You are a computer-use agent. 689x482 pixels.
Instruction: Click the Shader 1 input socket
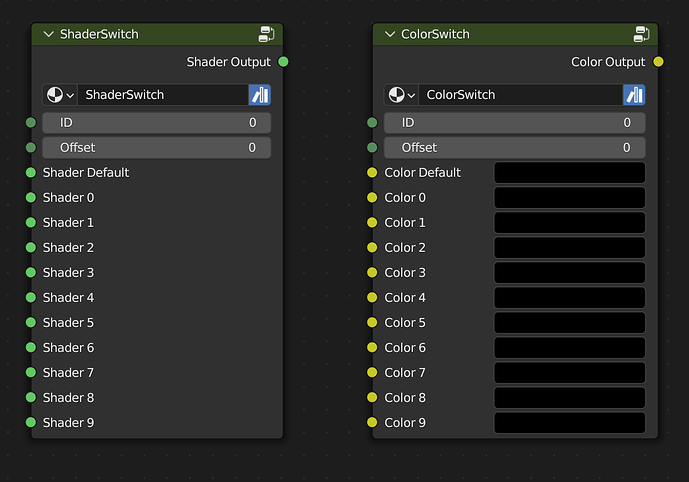[31, 223]
